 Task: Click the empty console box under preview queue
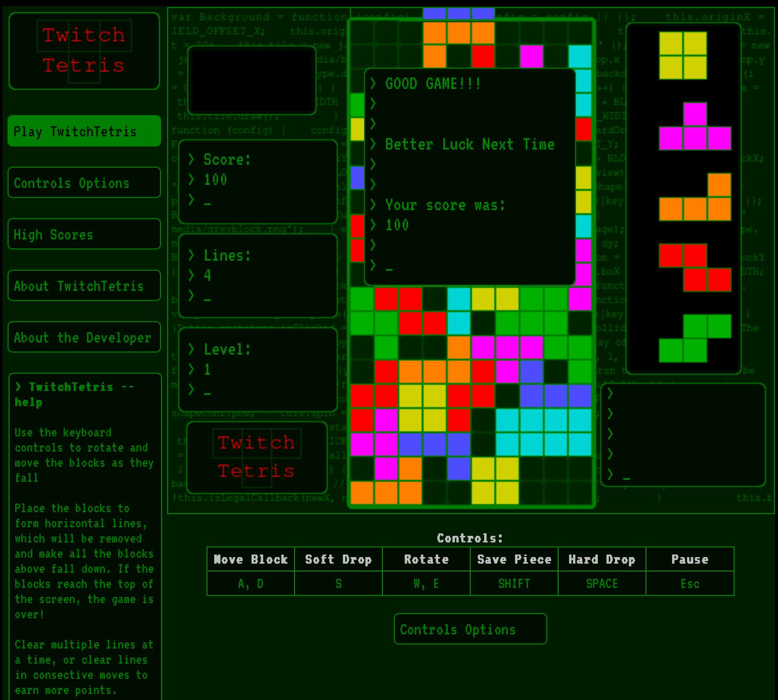[683, 435]
